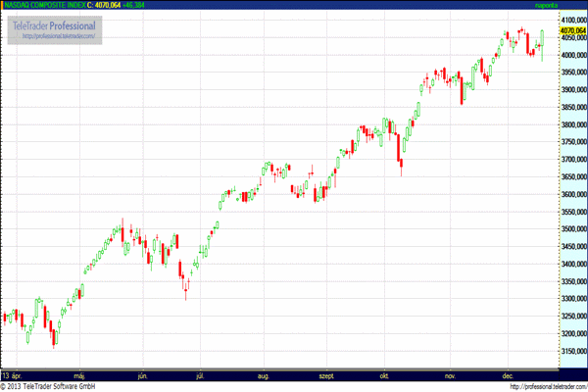Click the closing price C: 4070,064 in header
The image size is (588, 392).
coord(104,5)
